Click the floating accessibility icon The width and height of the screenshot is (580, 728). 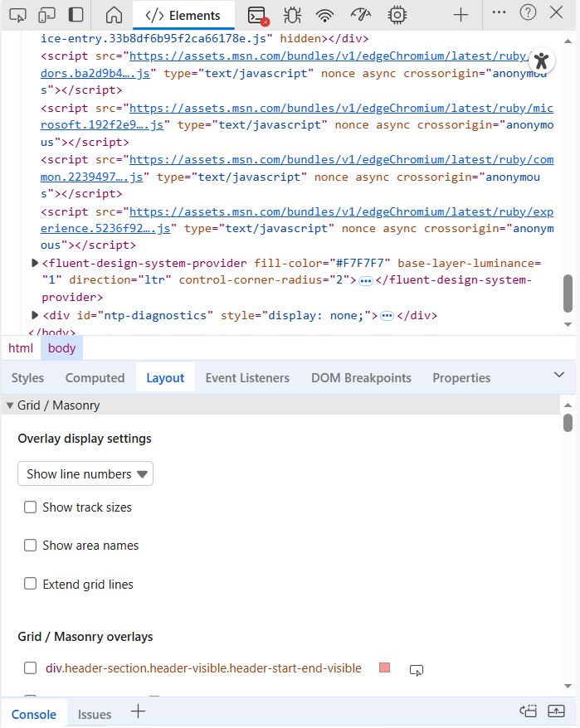click(541, 61)
